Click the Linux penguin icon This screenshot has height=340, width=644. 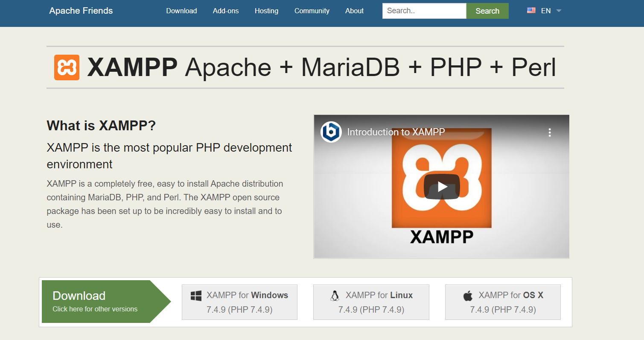(x=335, y=296)
